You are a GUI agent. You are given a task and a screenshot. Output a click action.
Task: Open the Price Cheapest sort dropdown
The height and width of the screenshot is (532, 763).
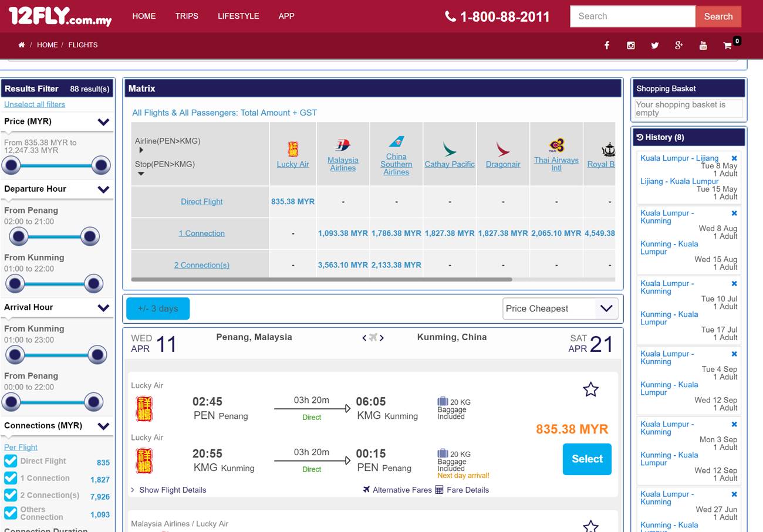[561, 309]
